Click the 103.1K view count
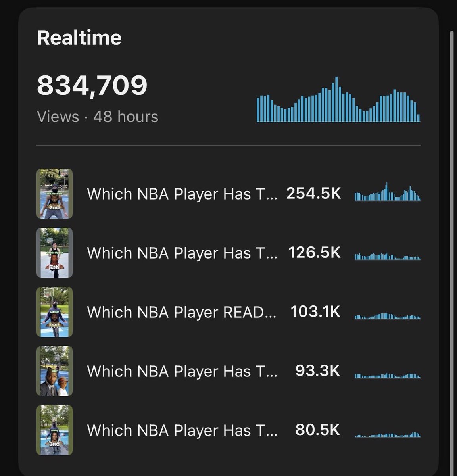The height and width of the screenshot is (476, 457). click(x=315, y=311)
